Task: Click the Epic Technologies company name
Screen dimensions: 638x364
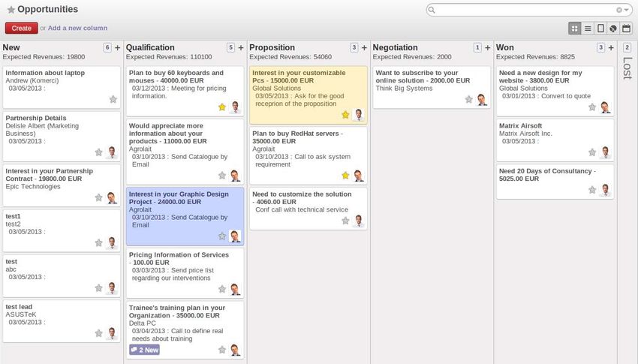Action: (x=33, y=186)
